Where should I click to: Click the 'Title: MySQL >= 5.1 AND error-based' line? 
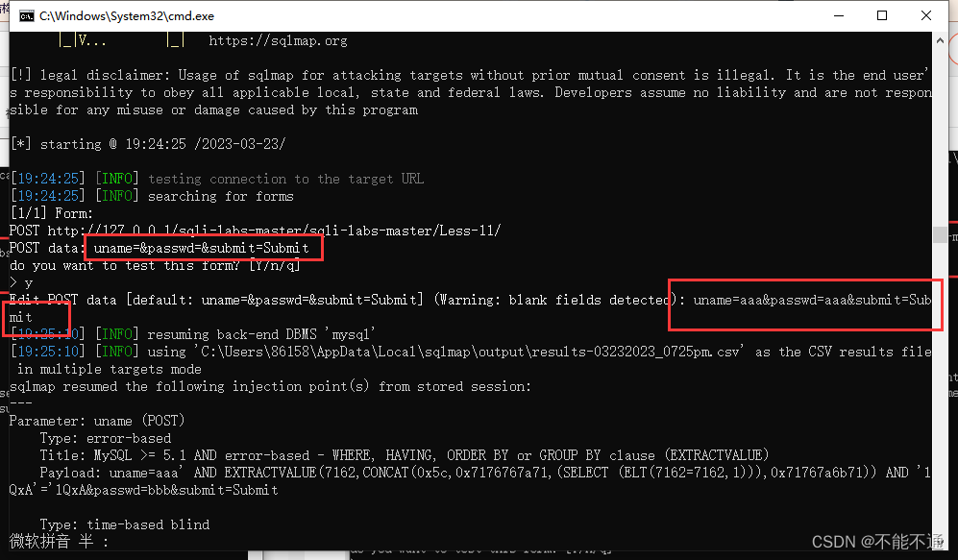(404, 455)
